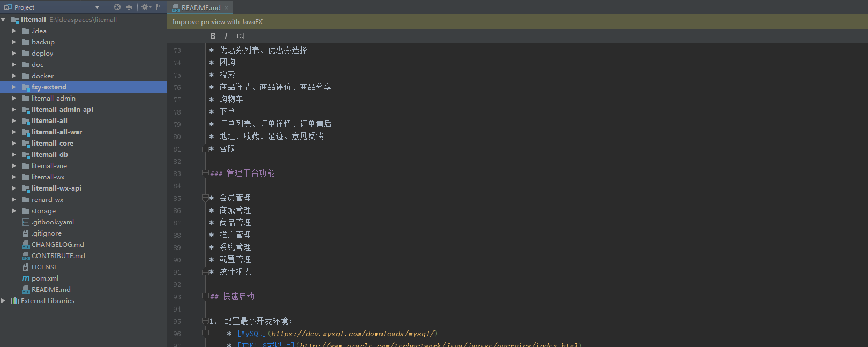This screenshot has width=868, height=347.
Task: Toggle monospace code formatting icon
Action: click(x=240, y=36)
